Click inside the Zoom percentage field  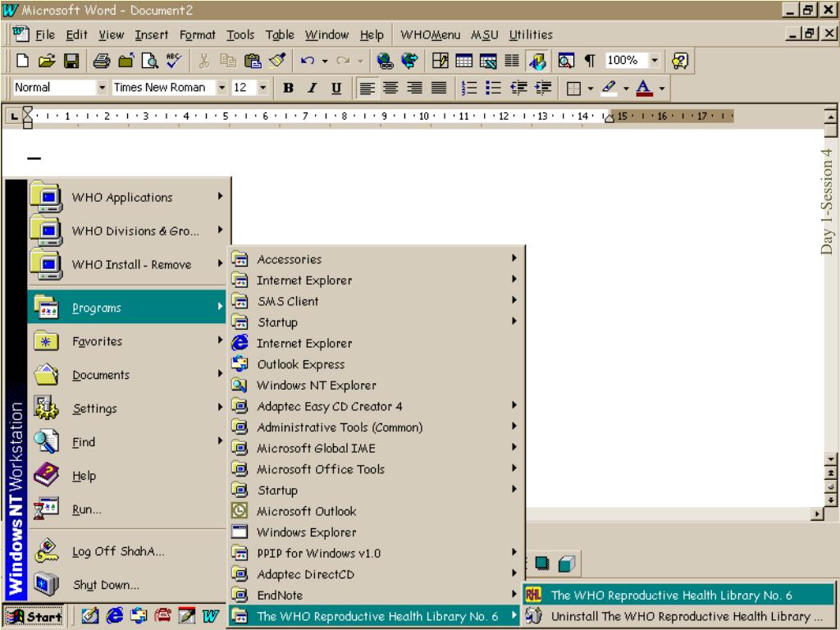pos(626,60)
